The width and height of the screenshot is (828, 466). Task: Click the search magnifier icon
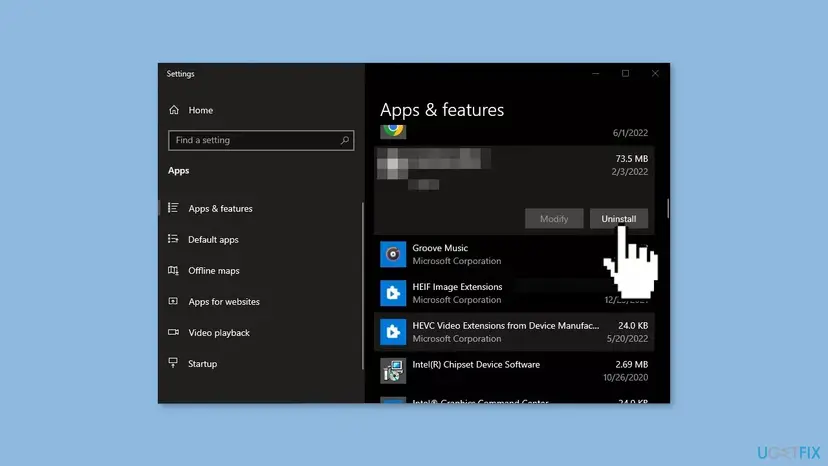[x=344, y=140]
